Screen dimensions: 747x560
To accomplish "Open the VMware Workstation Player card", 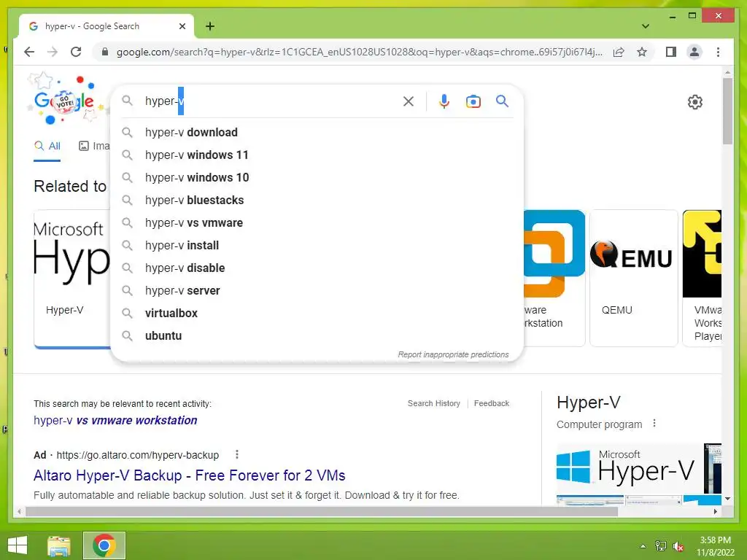I will click(x=703, y=278).
